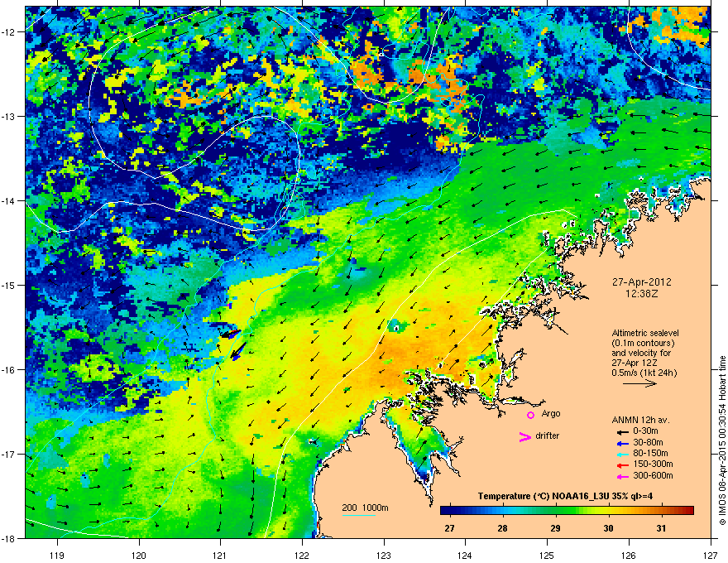Viewport: 728px width, 563px height.
Task: Select the magenta 300-600m arrow in legend
Action: 622,476
